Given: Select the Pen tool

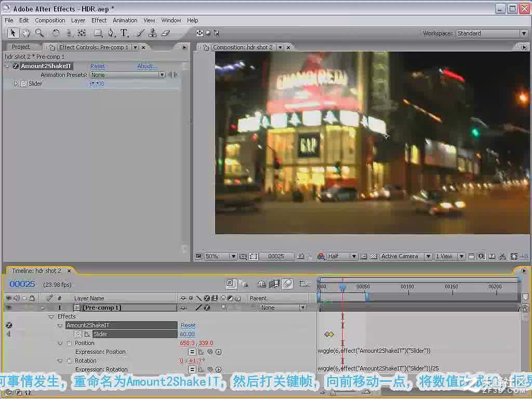Looking at the screenshot, I should tap(111, 33).
